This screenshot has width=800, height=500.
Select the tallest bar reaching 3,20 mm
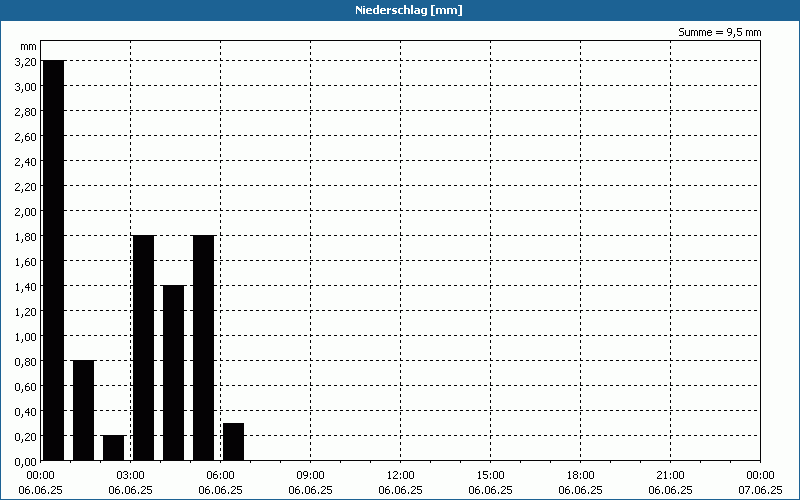click(x=54, y=260)
